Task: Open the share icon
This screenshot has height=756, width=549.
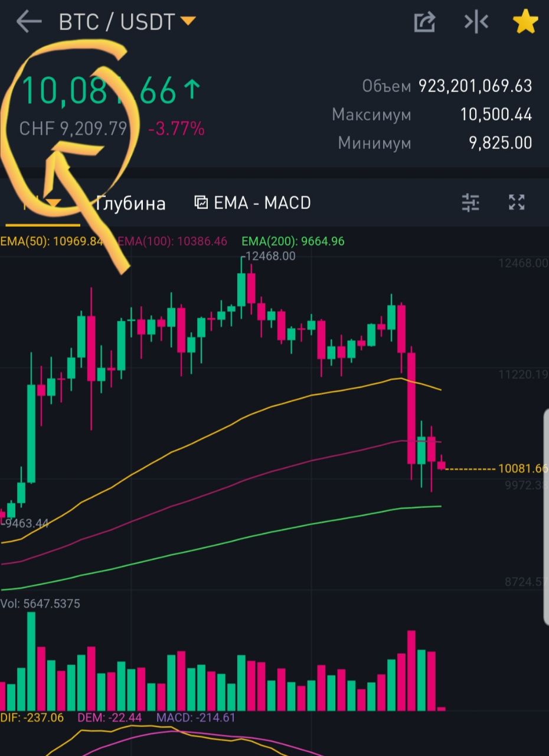Action: [424, 22]
